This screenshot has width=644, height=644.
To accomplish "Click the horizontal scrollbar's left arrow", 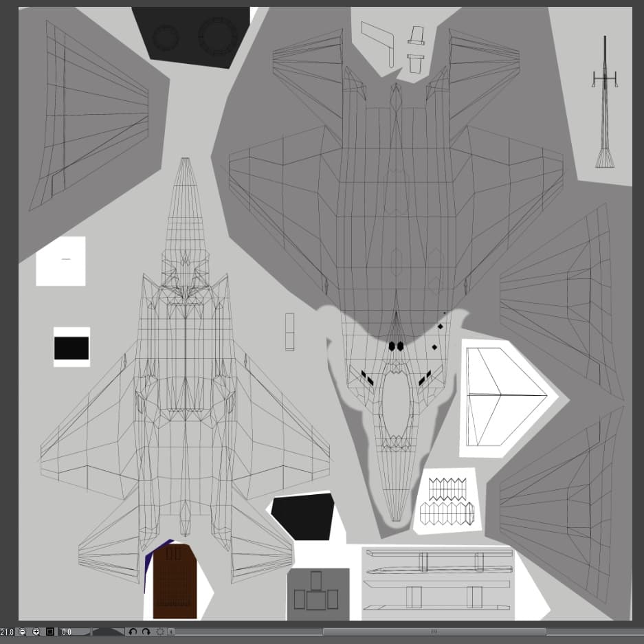I will coord(171,632).
